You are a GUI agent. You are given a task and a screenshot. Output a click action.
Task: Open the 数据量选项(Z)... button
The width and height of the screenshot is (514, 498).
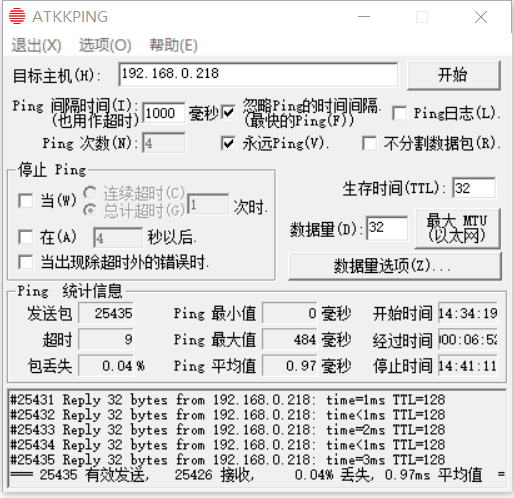point(395,266)
